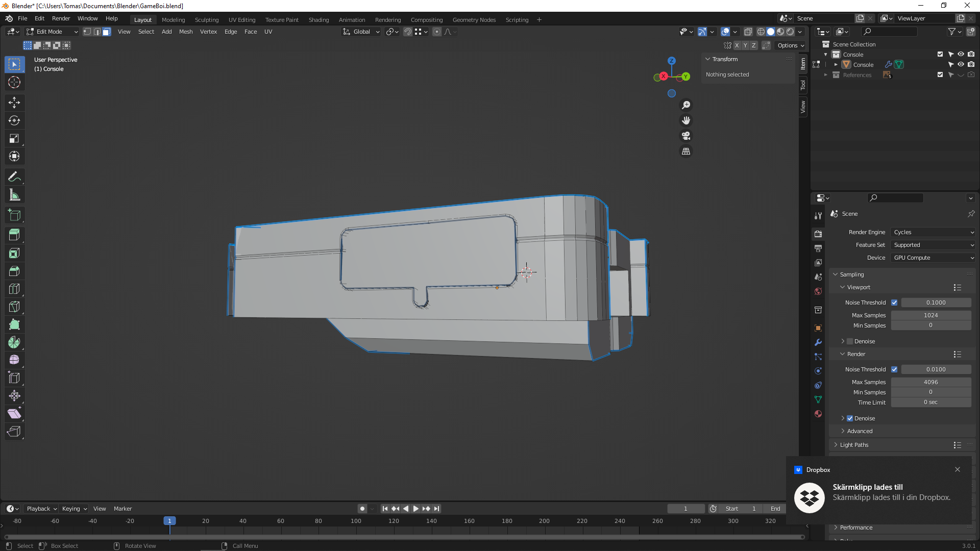The height and width of the screenshot is (551, 980).
Task: Click the Bevel tool icon
Action: point(14,271)
